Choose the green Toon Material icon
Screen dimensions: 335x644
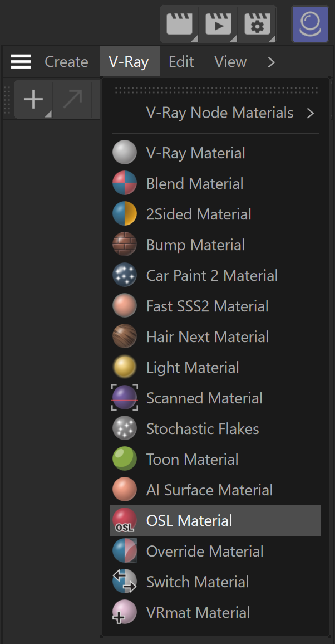pos(125,459)
